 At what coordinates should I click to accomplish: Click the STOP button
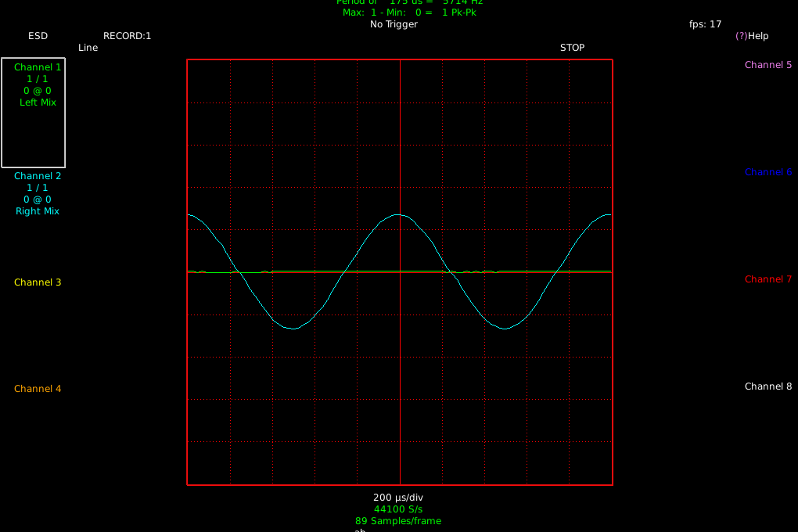pos(572,48)
